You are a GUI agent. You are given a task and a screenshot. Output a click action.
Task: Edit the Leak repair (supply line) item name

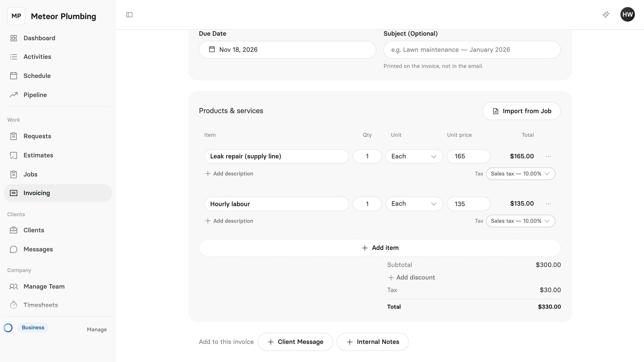pos(276,156)
